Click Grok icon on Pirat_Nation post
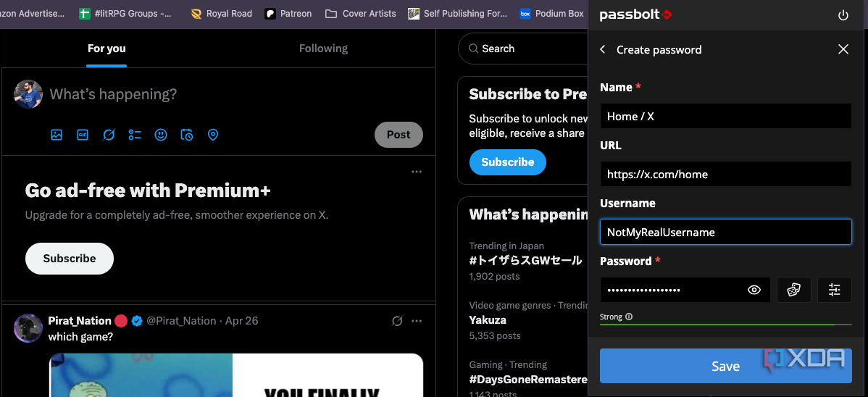This screenshot has height=397, width=868. point(397,321)
